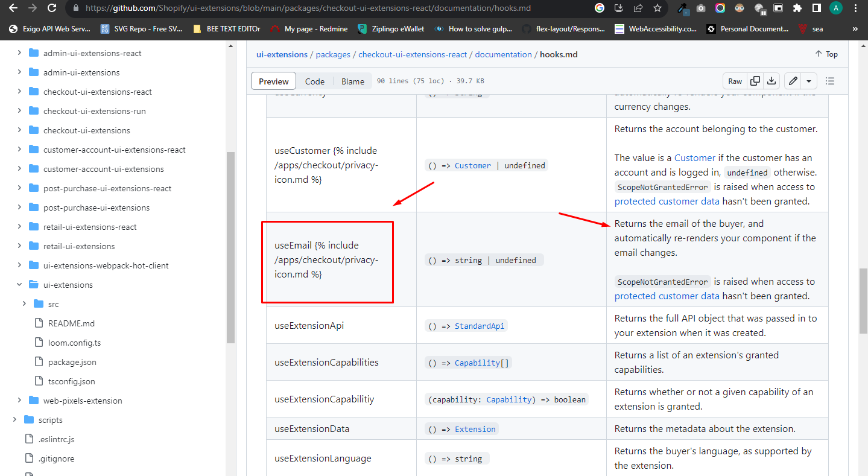Open Capability[] type link
This screenshot has width=868, height=476.
coord(482,363)
